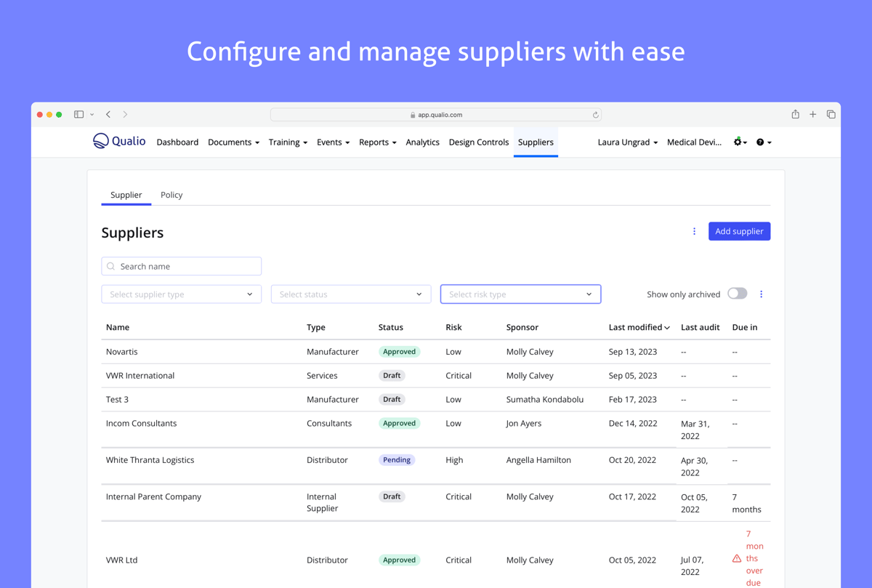Click the Sponsor column header

[522, 328]
